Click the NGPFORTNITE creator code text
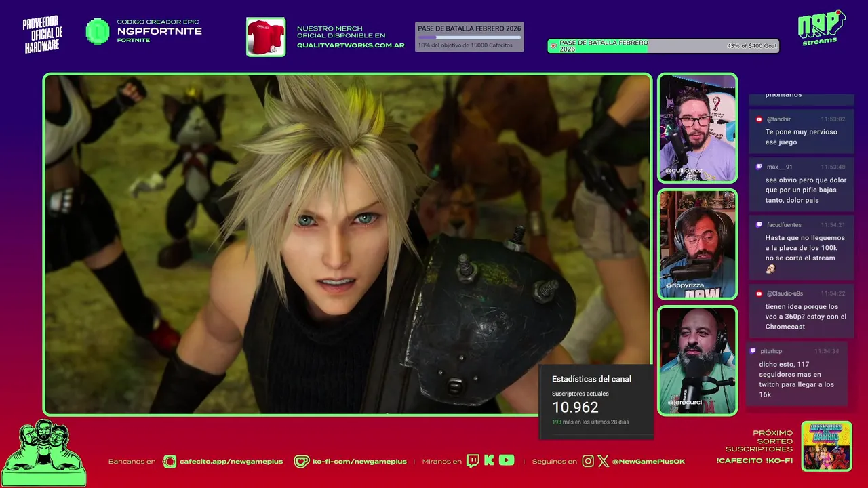The width and height of the screenshot is (868, 488). tap(159, 31)
